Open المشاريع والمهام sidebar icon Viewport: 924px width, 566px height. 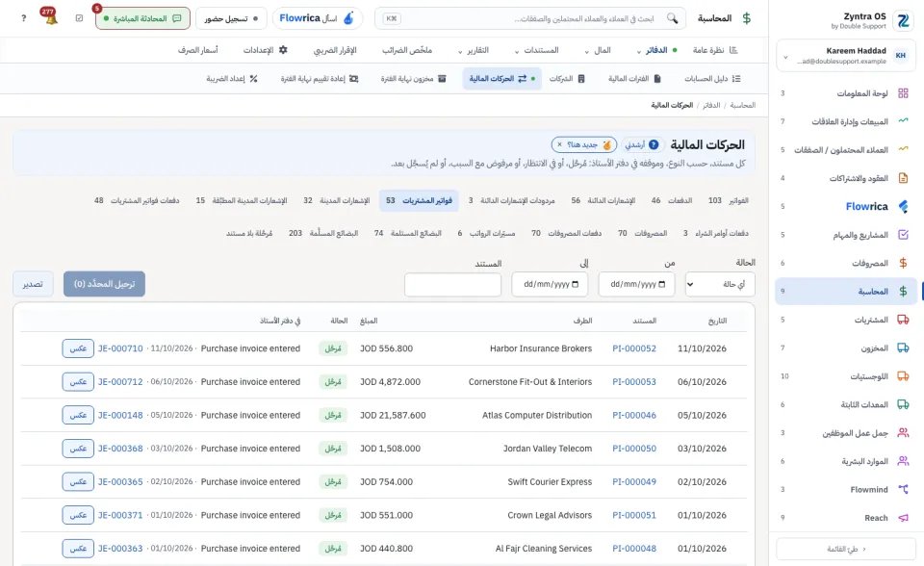point(903,235)
